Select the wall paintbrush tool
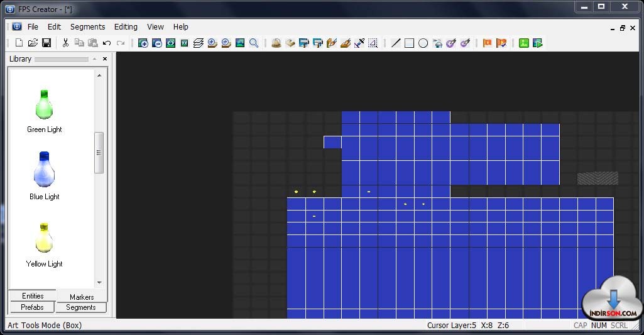Image resolution: width=644 pixels, height=335 pixels. [x=332, y=43]
